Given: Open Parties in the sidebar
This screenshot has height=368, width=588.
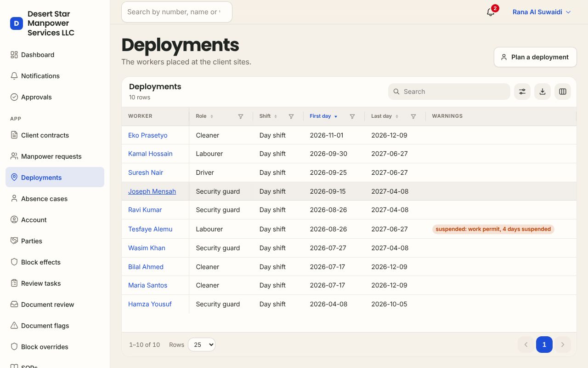Looking at the screenshot, I should pyautogui.click(x=55, y=241).
